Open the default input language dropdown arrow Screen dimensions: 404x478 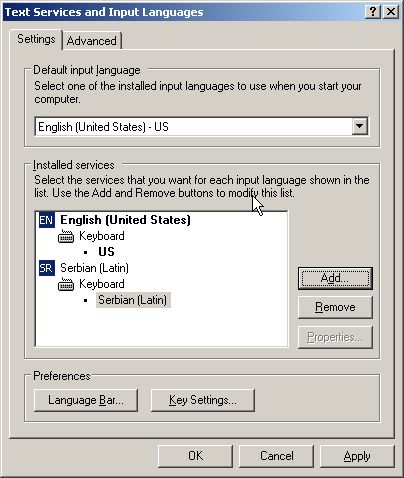(x=359, y=126)
